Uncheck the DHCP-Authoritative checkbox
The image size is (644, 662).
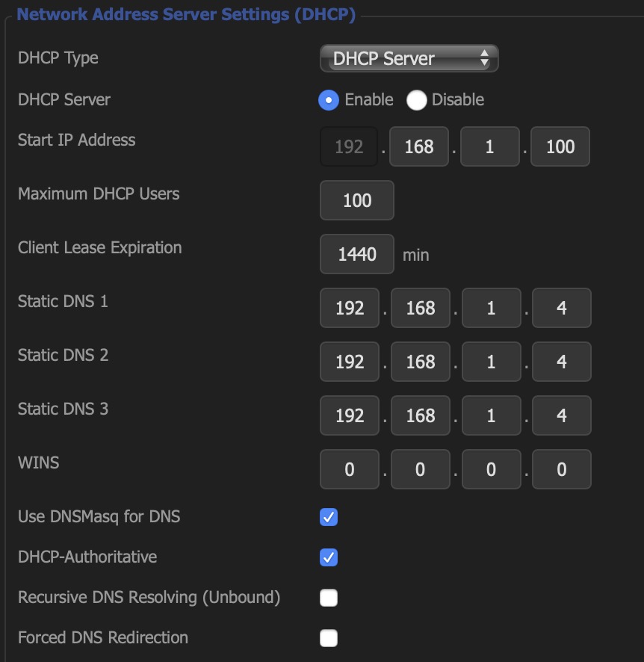click(329, 557)
